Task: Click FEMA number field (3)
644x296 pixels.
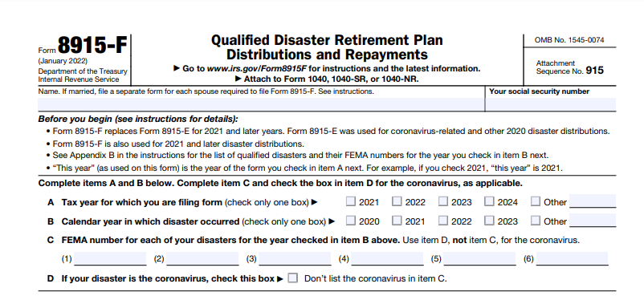Action: (295, 258)
